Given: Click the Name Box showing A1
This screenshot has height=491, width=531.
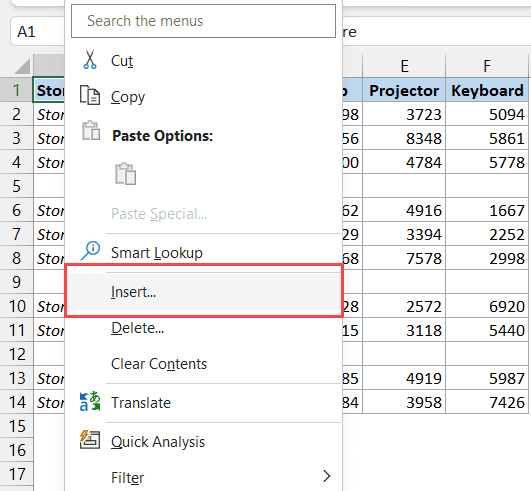Looking at the screenshot, I should [37, 32].
